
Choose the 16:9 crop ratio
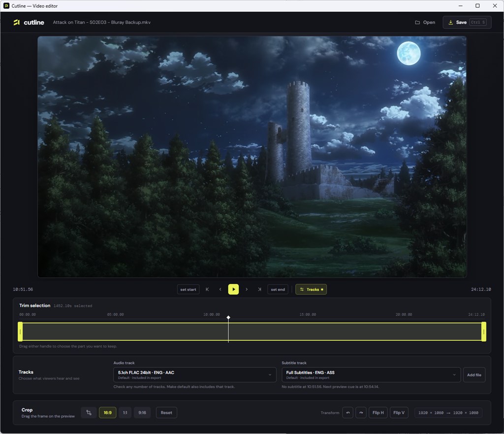coord(108,412)
